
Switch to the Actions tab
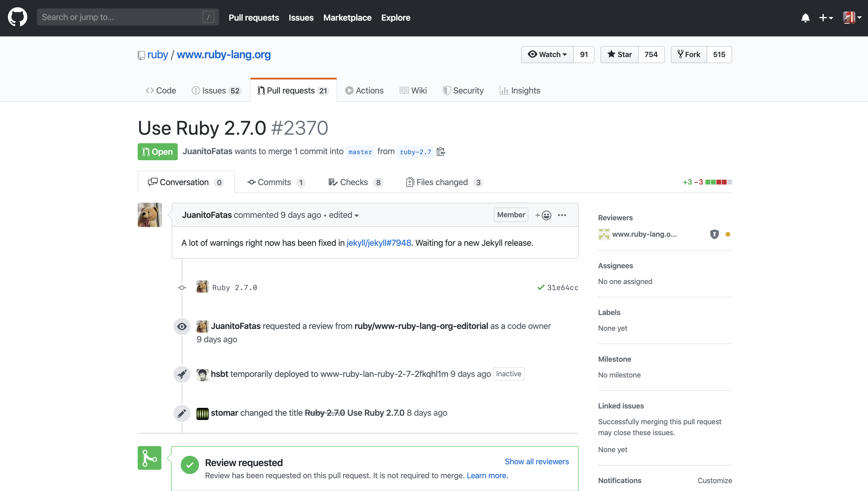[364, 90]
